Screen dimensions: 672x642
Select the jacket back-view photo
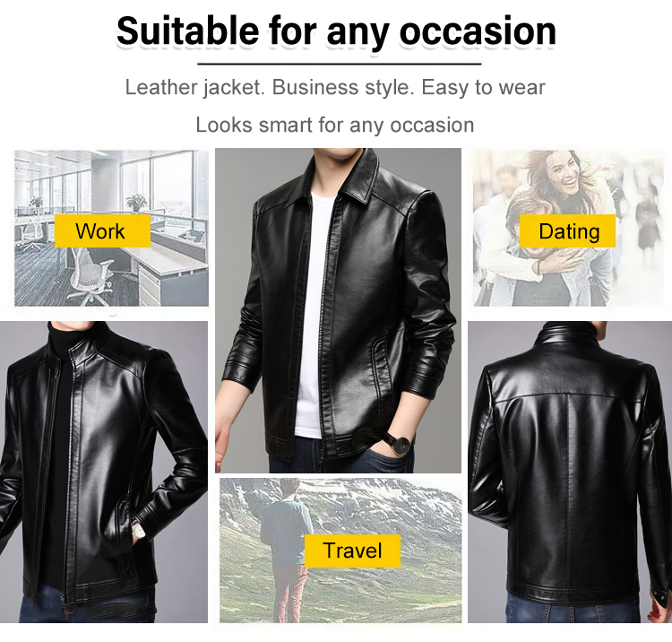[x=570, y=472]
